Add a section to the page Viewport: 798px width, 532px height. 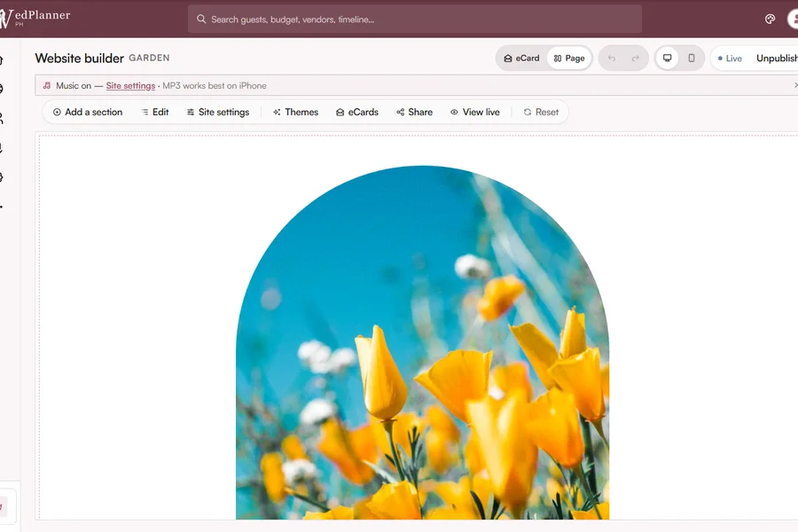pos(88,112)
